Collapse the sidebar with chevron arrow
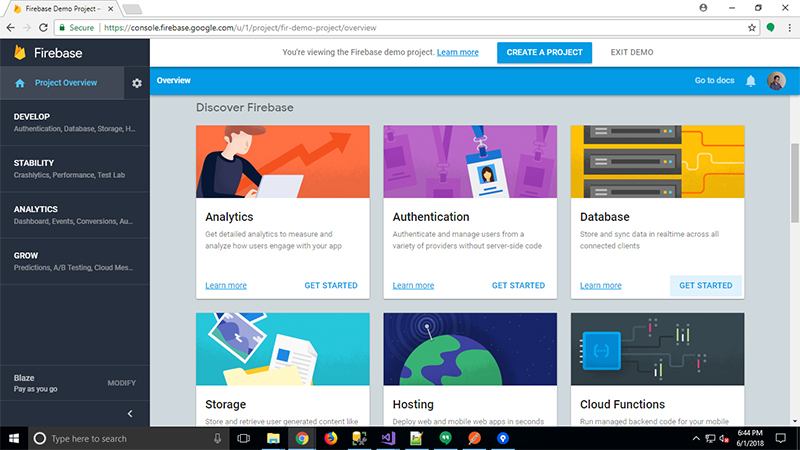 coord(129,413)
